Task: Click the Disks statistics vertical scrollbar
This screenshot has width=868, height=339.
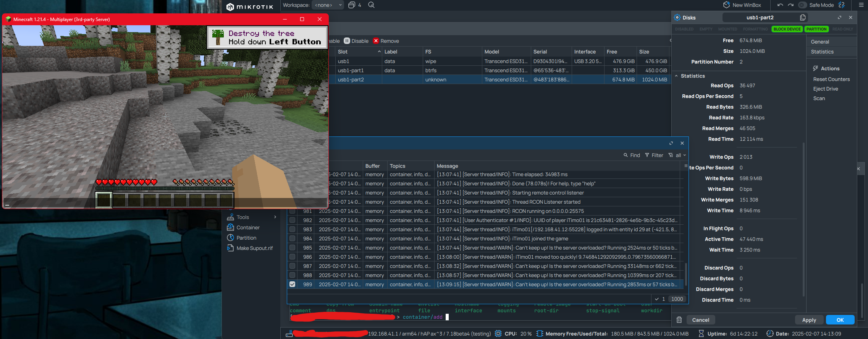Action: [x=803, y=220]
